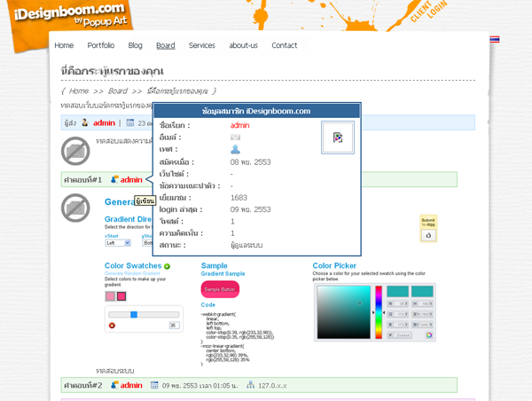The image size is (532, 401).
Task: Click the color wheel icon in the Color Picker
Action: click(429, 335)
